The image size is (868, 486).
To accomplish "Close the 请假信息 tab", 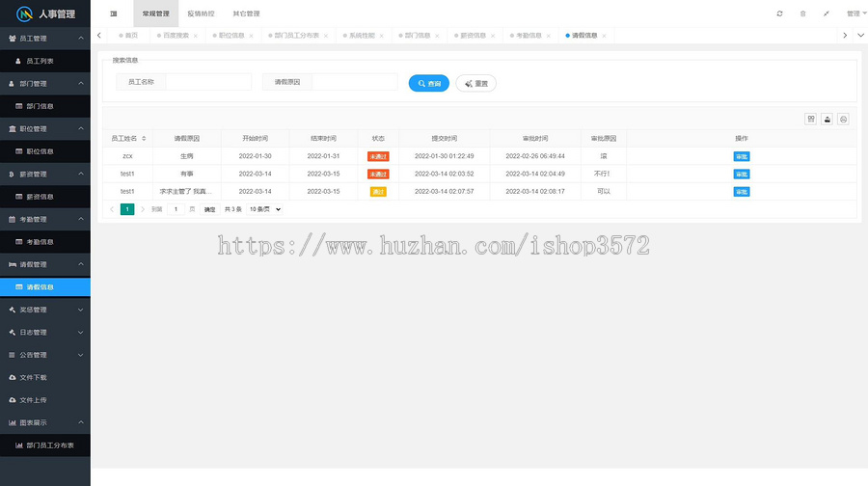I will click(x=604, y=36).
